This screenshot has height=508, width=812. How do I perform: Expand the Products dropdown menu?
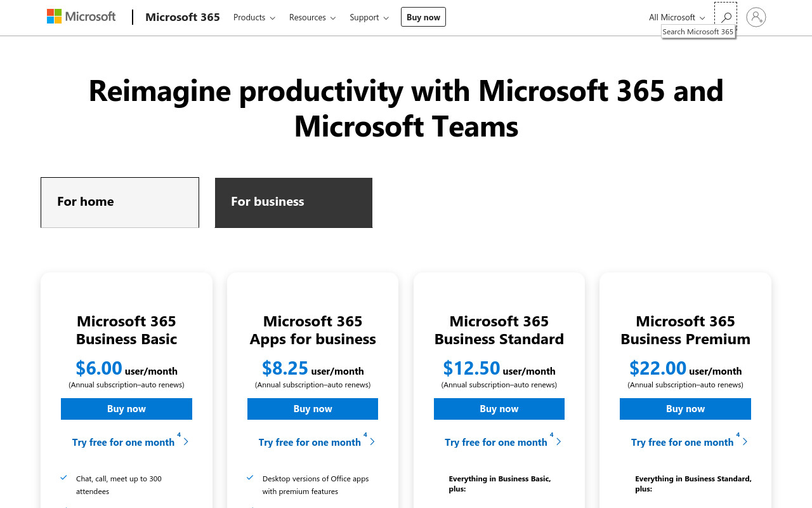tap(254, 17)
